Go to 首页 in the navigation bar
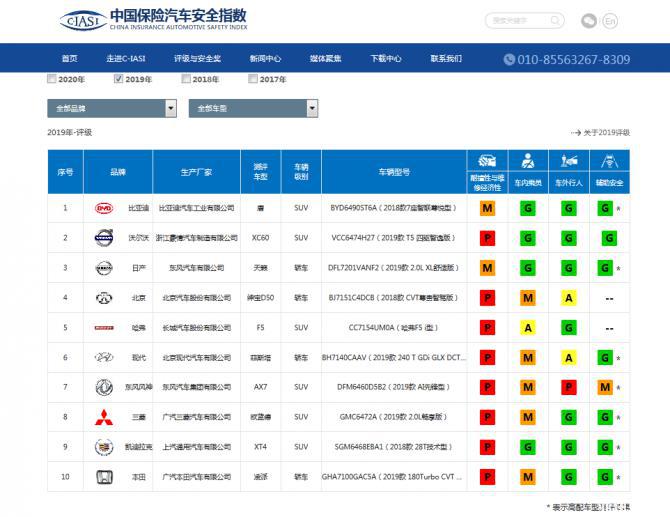 tap(70, 59)
